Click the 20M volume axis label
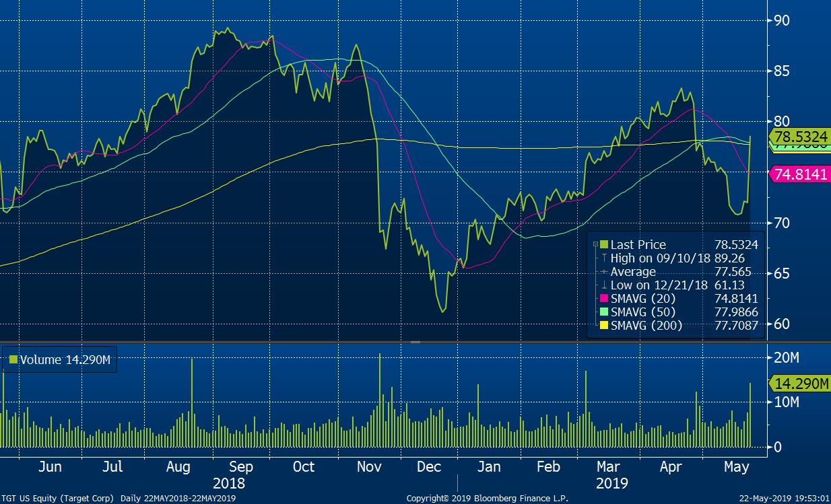 786,357
